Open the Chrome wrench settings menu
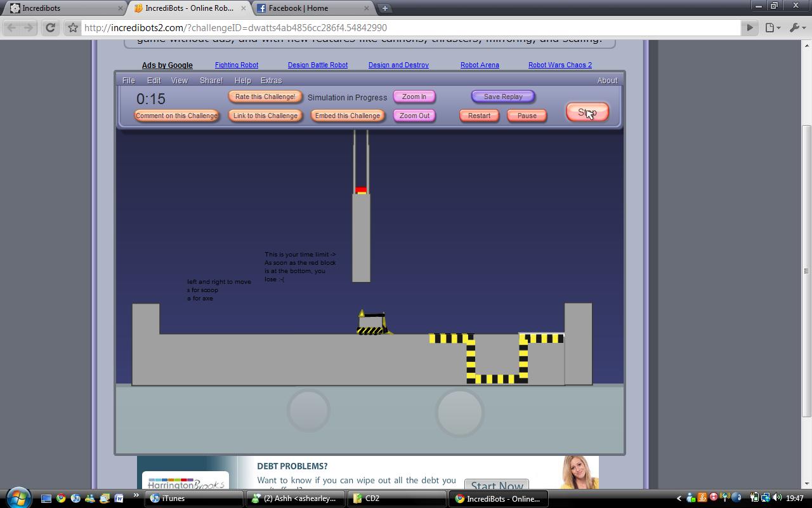The image size is (812, 508). (797, 28)
